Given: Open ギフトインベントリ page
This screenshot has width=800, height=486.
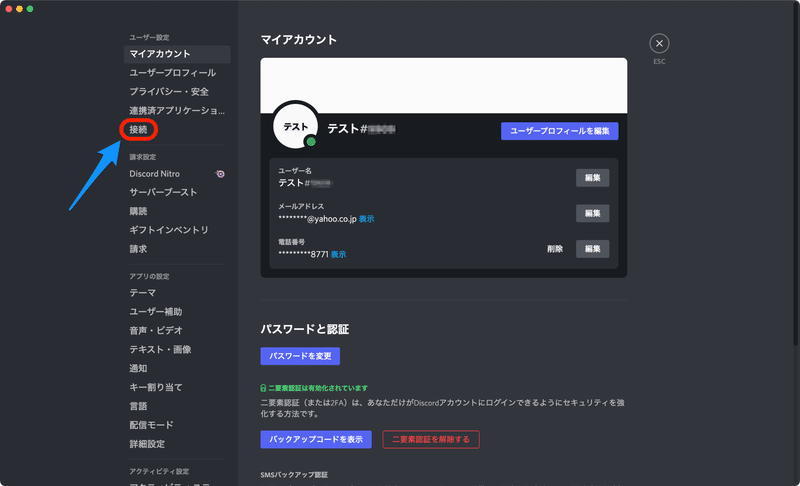Looking at the screenshot, I should pos(177,230).
